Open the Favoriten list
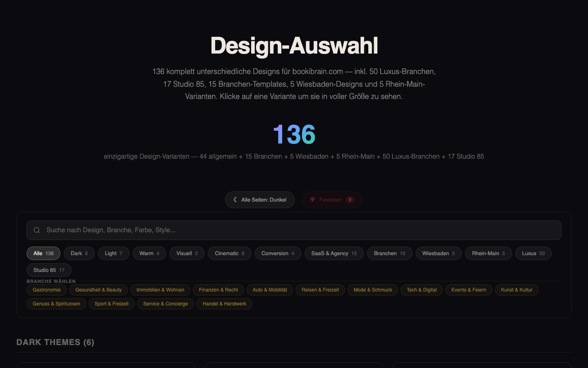588x368 pixels. click(332, 200)
